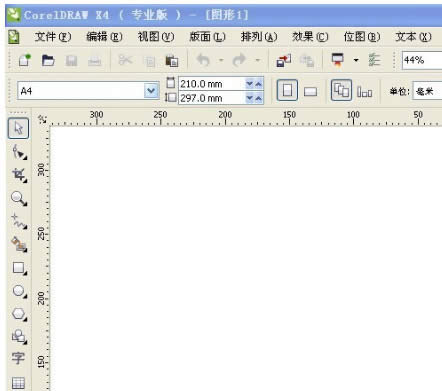Select the Shape edit tool
This screenshot has height=391, width=442.
19,152
